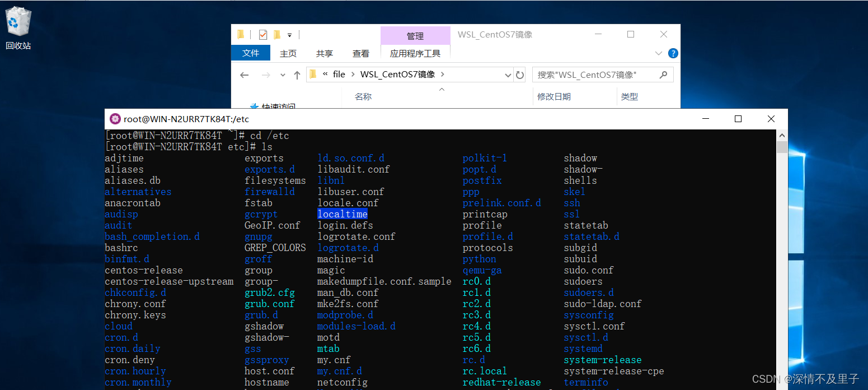Image resolution: width=868 pixels, height=390 pixels.
Task: Click the 'file' breadcrumb in address bar
Action: [339, 75]
